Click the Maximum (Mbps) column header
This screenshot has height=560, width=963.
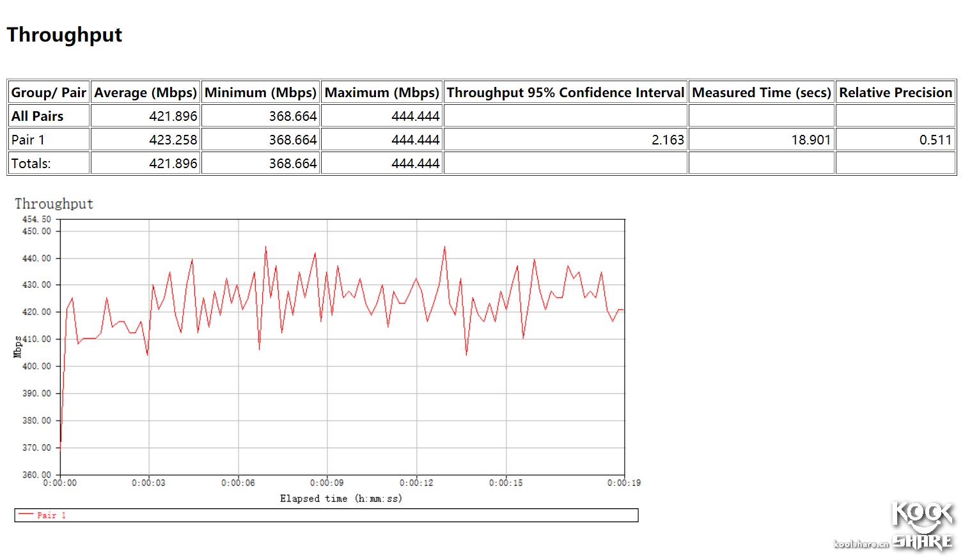(x=382, y=92)
